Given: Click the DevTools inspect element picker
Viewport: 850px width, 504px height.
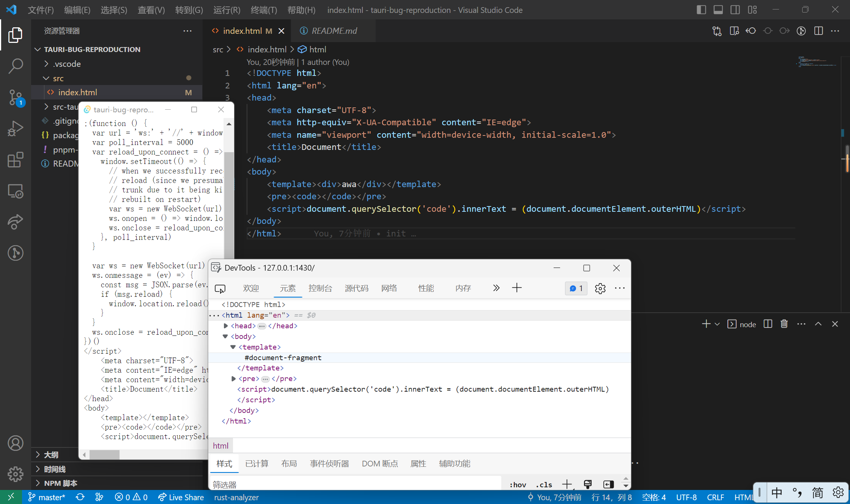Looking at the screenshot, I should [220, 288].
